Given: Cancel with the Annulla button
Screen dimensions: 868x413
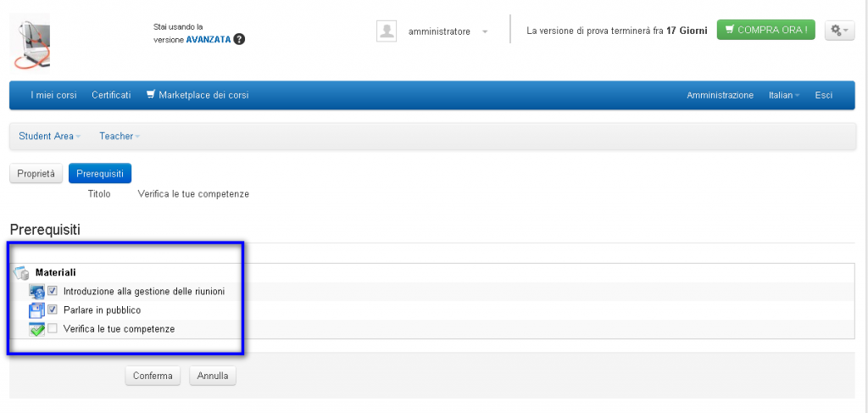Looking at the screenshot, I should coord(213,376).
